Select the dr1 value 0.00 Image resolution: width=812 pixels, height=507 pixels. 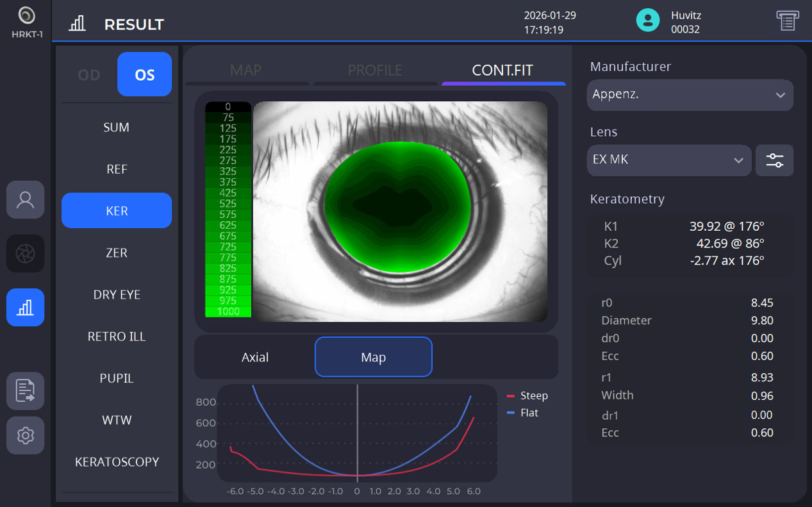pyautogui.click(x=762, y=415)
